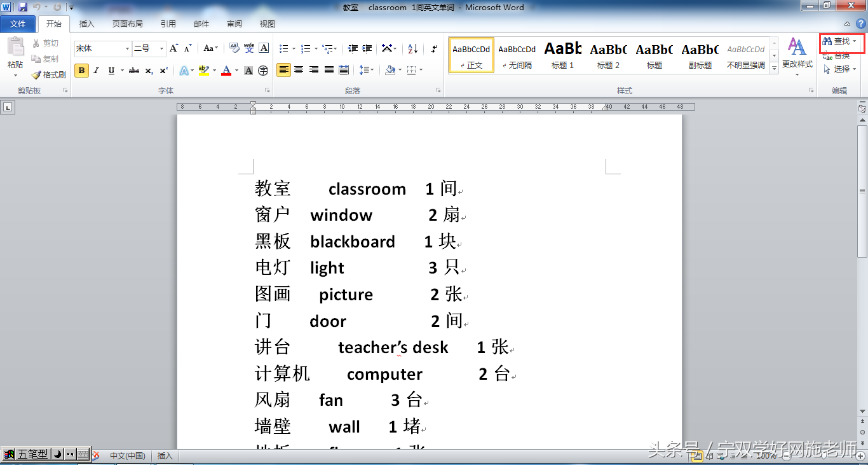Apply superscript formatting
Screen dimensions: 868x465
point(163,71)
